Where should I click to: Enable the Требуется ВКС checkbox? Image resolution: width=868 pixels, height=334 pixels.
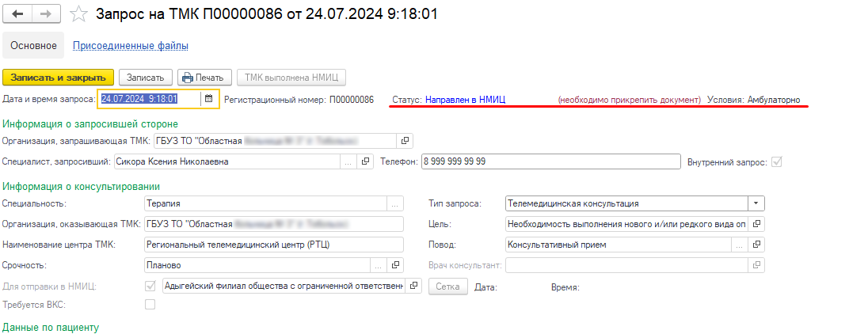150,305
